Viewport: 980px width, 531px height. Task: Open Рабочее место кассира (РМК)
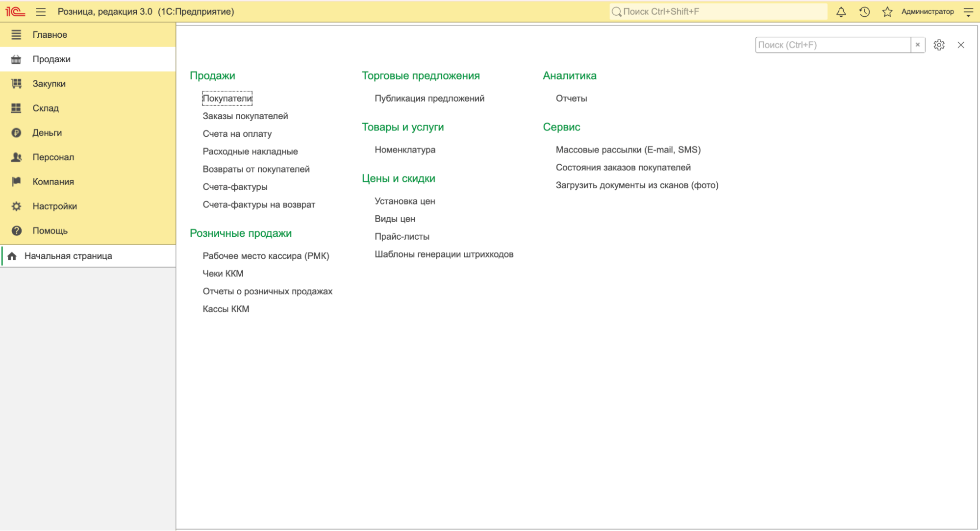click(266, 256)
